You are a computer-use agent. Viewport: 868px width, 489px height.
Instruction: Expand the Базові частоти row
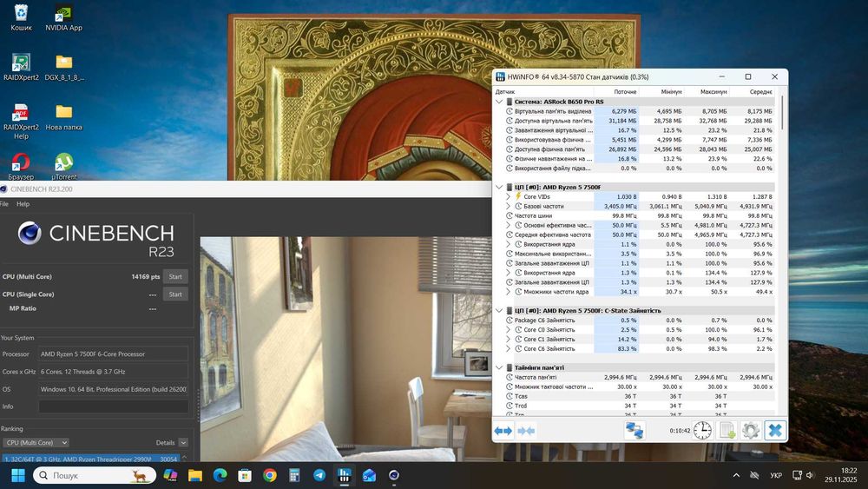coord(508,206)
